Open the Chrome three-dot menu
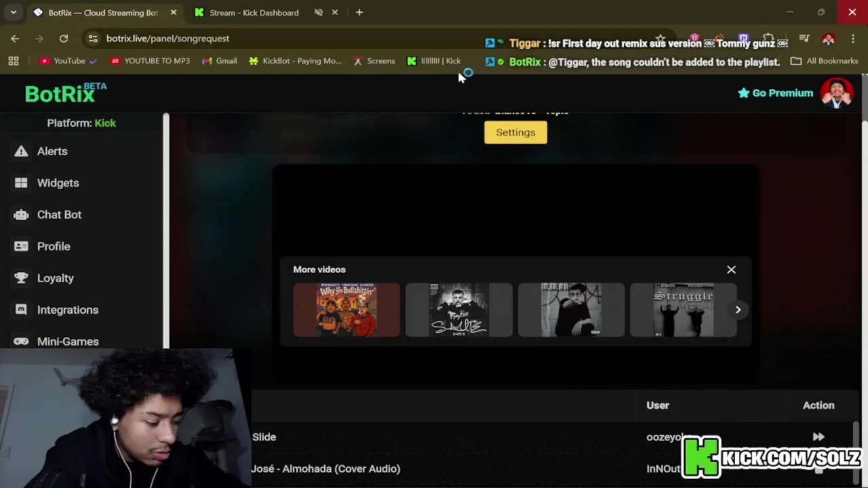 pyautogui.click(x=853, y=39)
